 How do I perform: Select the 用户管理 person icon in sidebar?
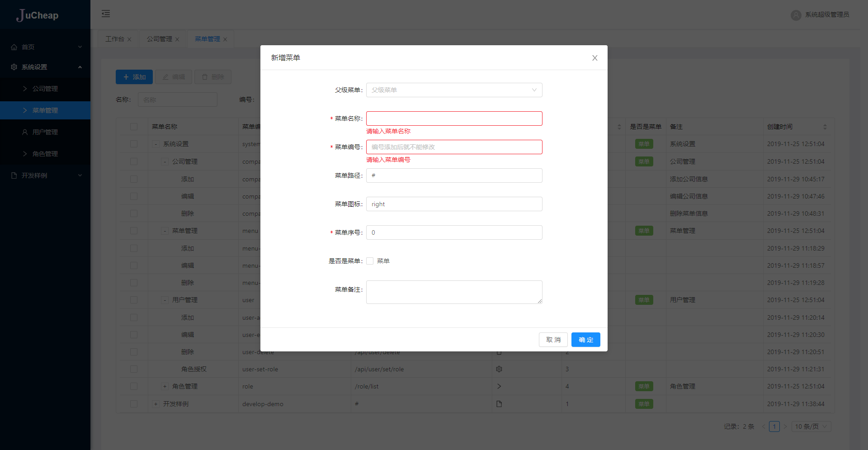[24, 132]
